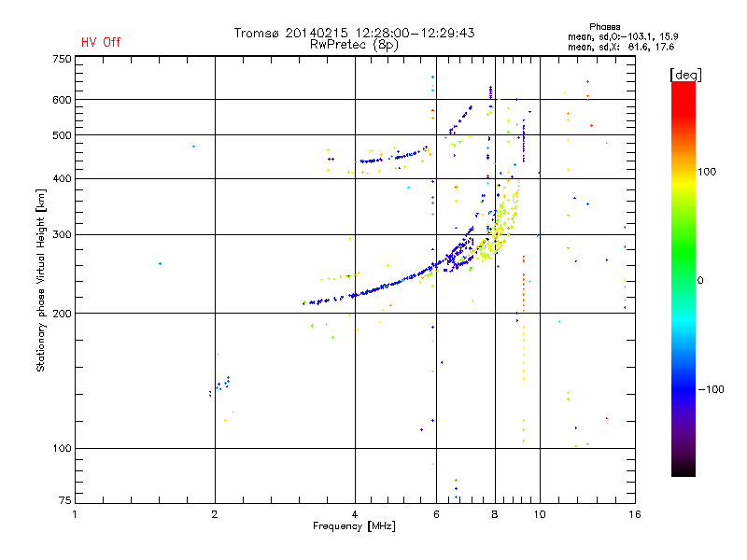
Task: Click the x-axis tick label '16'
Action: click(635, 514)
